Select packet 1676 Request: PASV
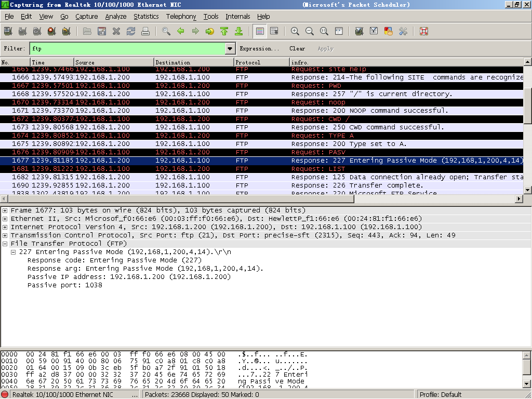The height and width of the screenshot is (399, 532). pos(262,152)
